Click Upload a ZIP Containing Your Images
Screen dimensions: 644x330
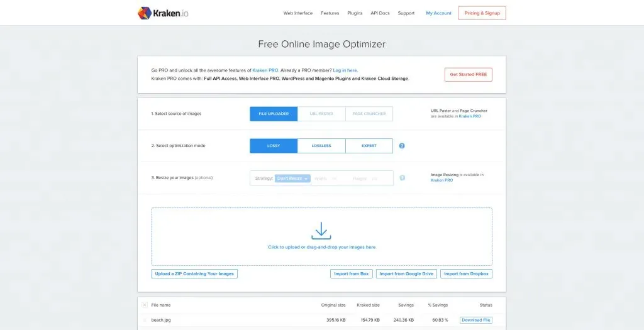[x=194, y=274]
